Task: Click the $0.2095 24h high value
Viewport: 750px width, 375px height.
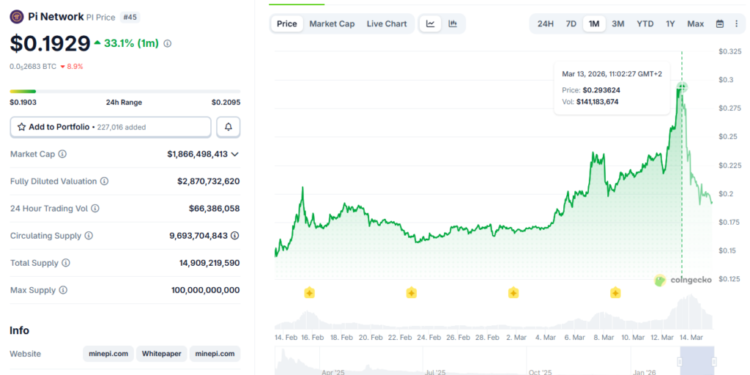Action: click(226, 102)
